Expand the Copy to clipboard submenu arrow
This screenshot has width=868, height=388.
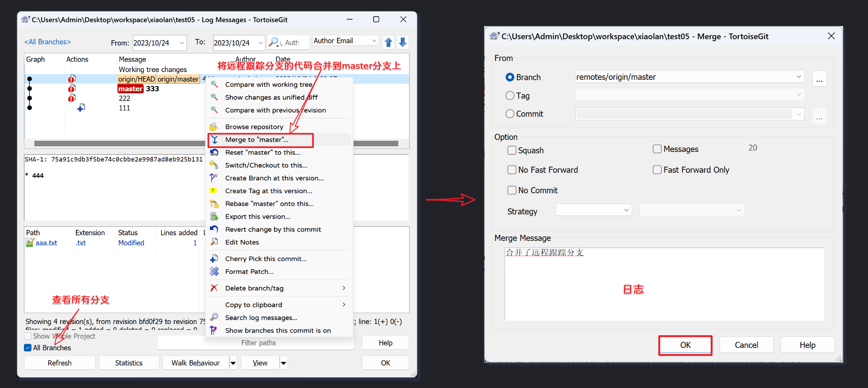click(x=344, y=305)
